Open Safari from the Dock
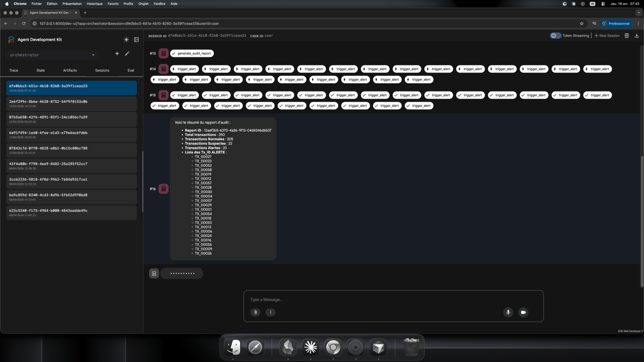 255,347
